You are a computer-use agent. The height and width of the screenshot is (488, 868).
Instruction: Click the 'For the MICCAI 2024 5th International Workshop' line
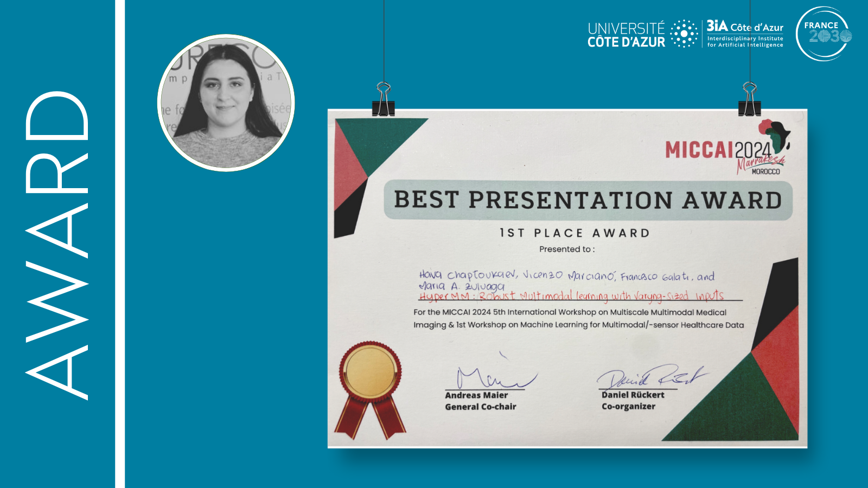coord(570,312)
